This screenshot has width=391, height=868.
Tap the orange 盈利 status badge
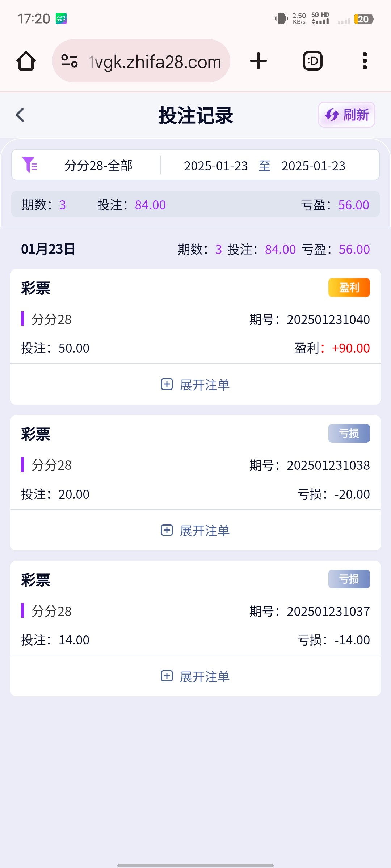(x=349, y=288)
